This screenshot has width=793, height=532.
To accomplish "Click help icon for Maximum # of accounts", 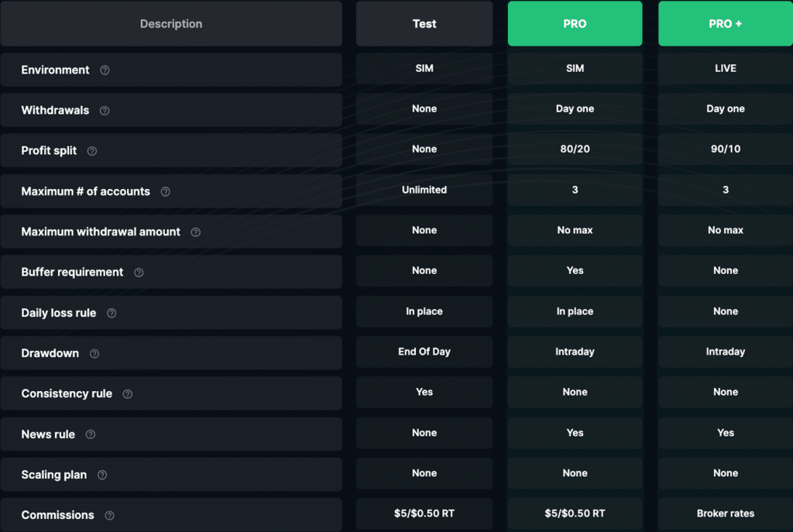I will tap(165, 191).
